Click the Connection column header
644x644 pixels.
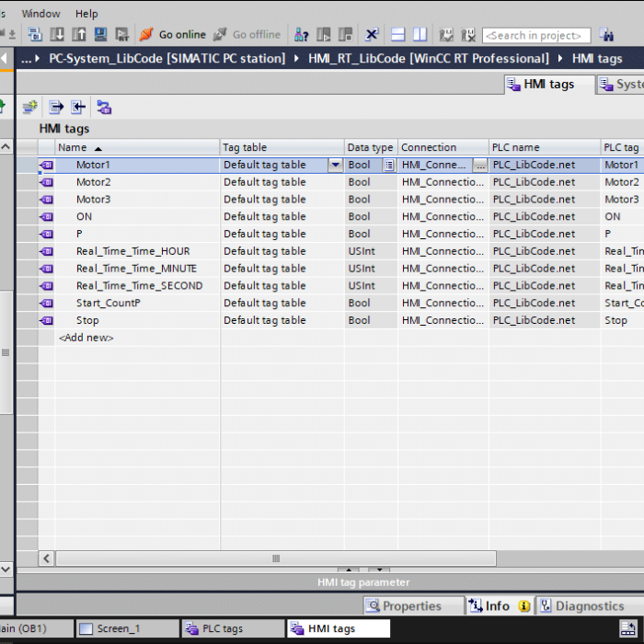coord(443,147)
